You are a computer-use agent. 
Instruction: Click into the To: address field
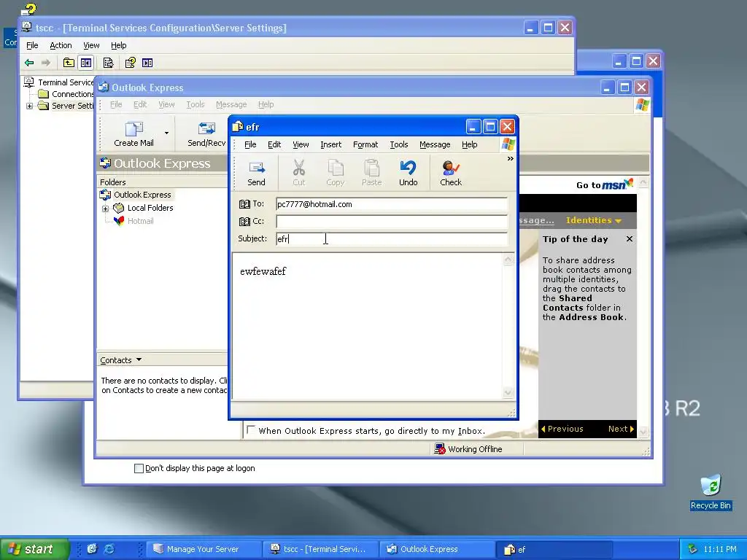(391, 204)
